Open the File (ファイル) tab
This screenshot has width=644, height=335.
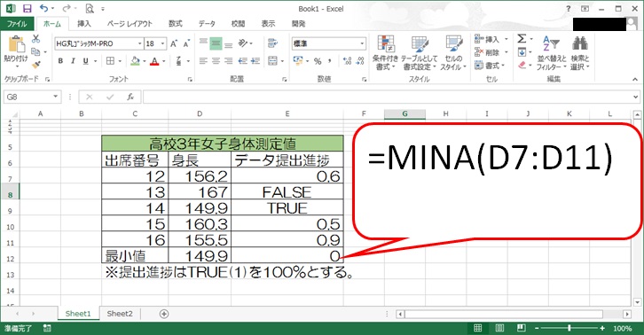point(17,24)
